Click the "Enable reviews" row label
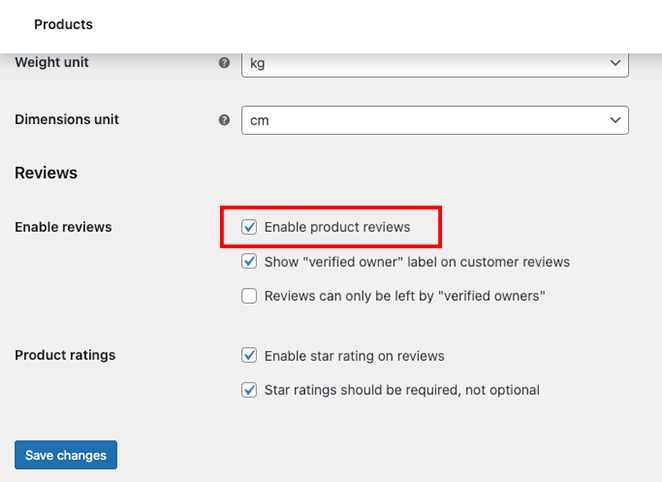Viewport: 662px width, 482px height. pos(63,227)
